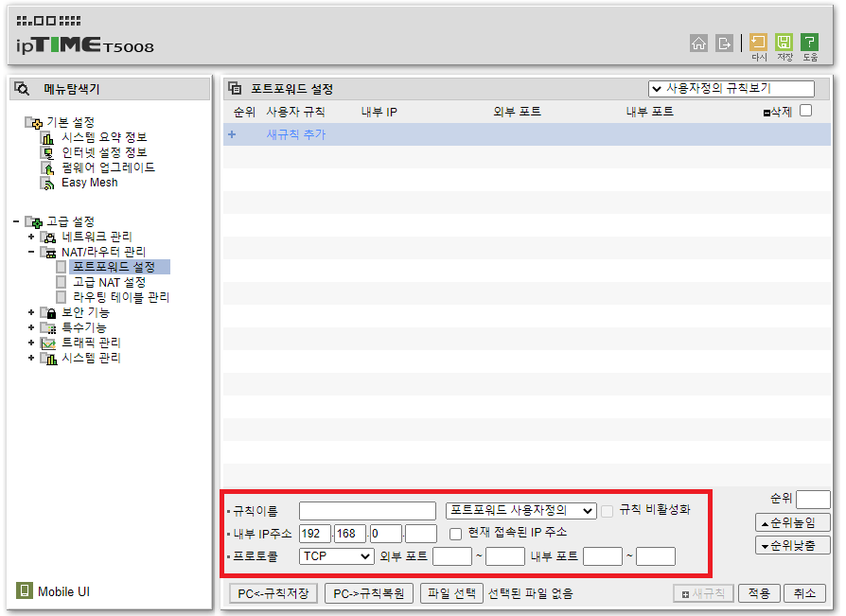Image resolution: width=846 pixels, height=616 pixels.
Task: Click the 고급 설정 folder icon
Action: 33,221
